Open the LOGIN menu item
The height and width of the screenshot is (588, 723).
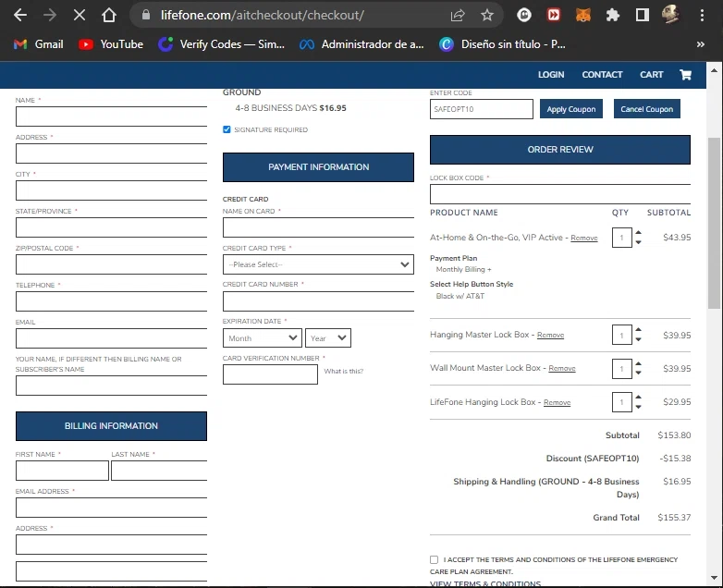[x=551, y=75]
